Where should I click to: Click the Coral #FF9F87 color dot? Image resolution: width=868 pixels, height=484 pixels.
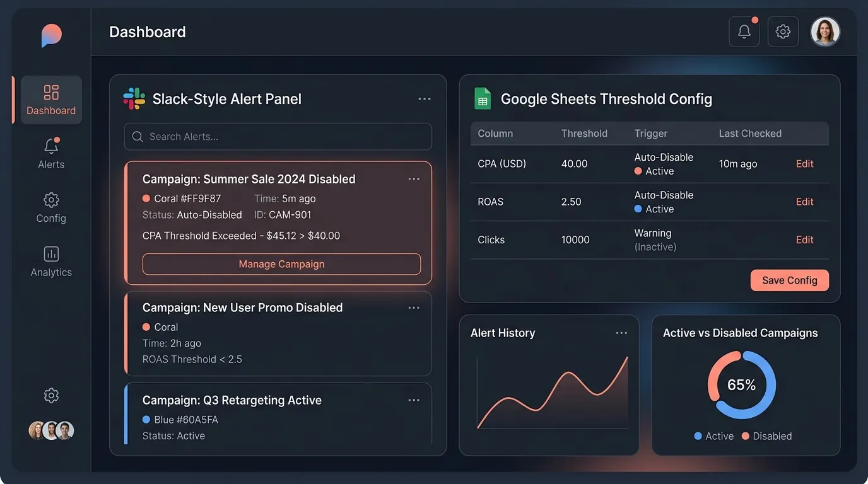(x=146, y=199)
